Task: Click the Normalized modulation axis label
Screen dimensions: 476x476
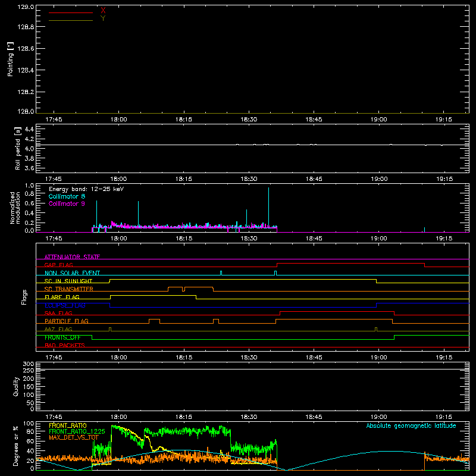Action: point(15,208)
